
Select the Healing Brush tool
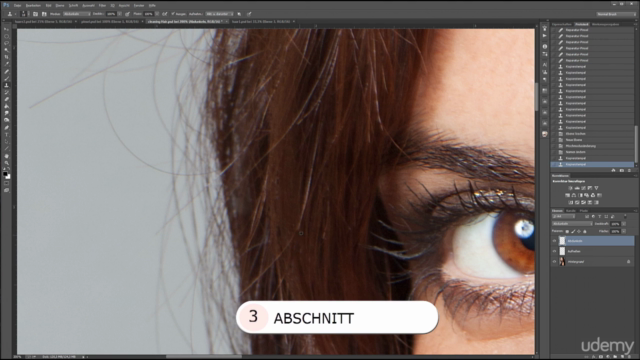tap(7, 71)
